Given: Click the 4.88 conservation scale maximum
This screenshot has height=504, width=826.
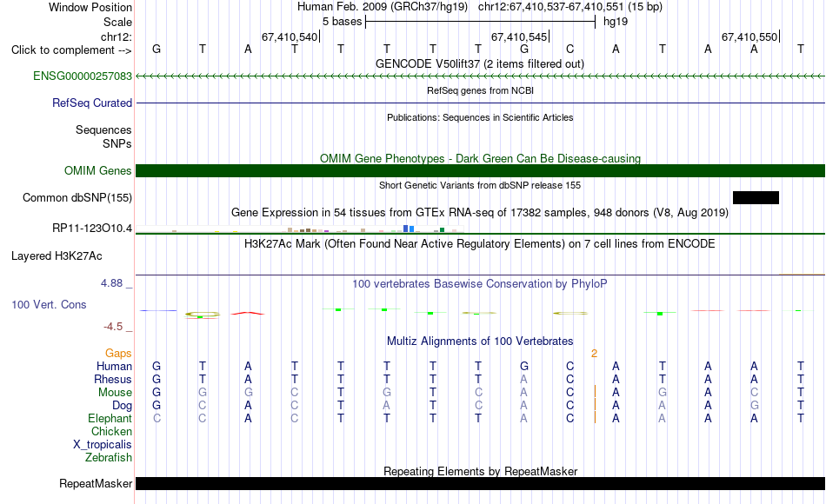Looking at the screenshot, I should [111, 283].
